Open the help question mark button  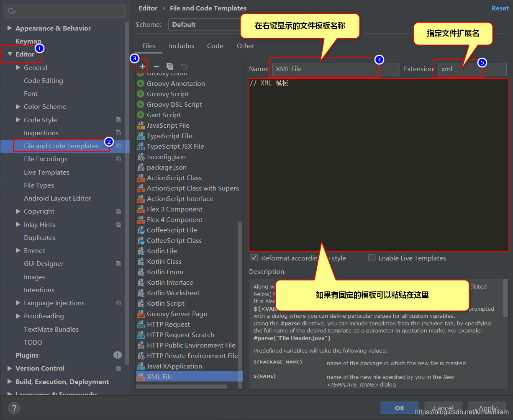coord(14,408)
